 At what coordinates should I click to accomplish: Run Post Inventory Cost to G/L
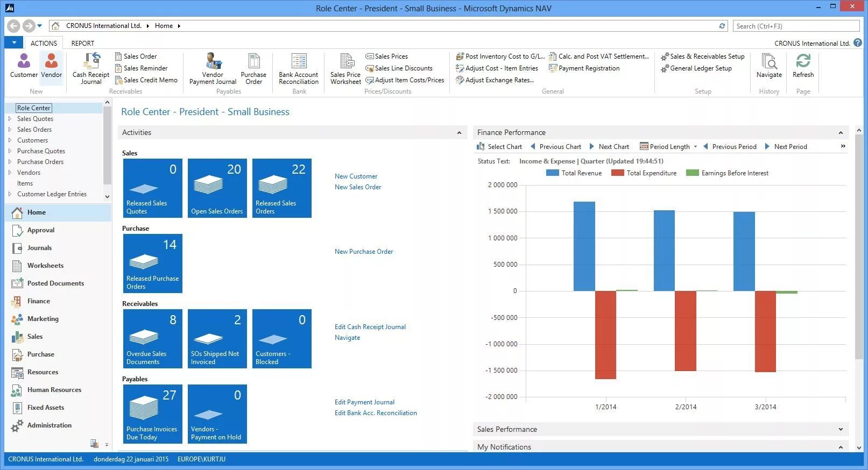coord(500,56)
